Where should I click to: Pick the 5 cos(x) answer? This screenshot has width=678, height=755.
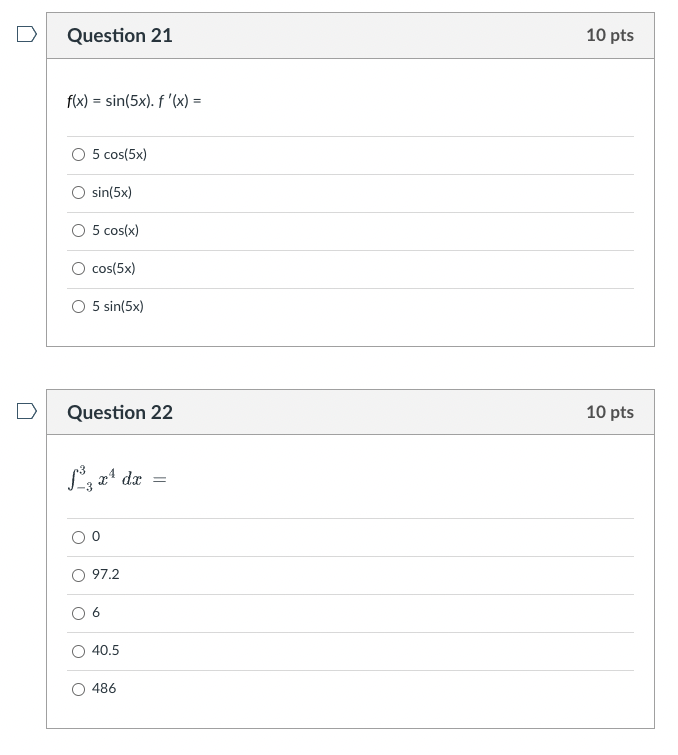click(x=78, y=231)
